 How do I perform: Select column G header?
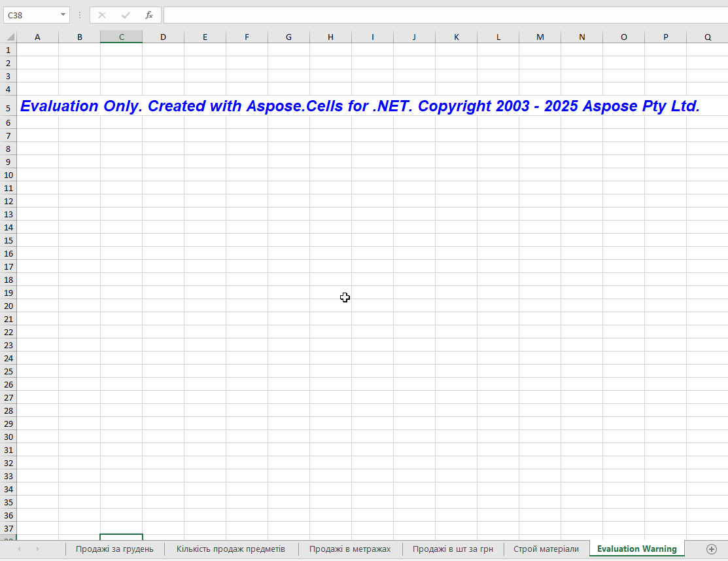(289, 37)
